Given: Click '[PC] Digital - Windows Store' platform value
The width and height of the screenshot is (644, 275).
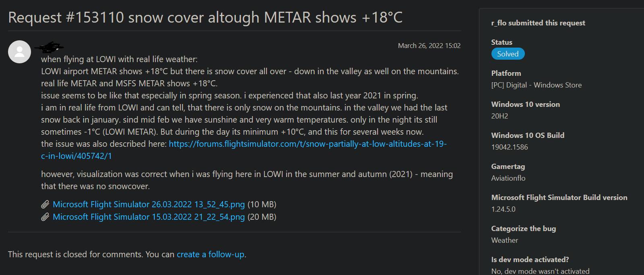Looking at the screenshot, I should 536,85.
